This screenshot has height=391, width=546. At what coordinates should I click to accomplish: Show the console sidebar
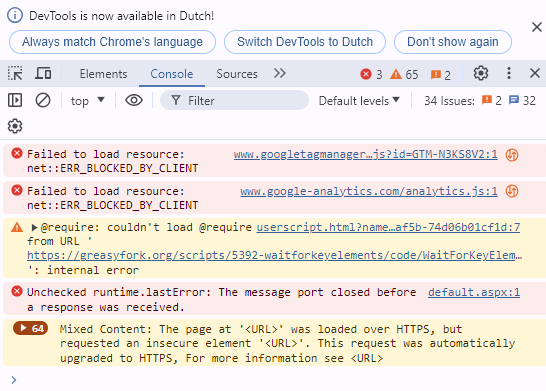(x=15, y=101)
